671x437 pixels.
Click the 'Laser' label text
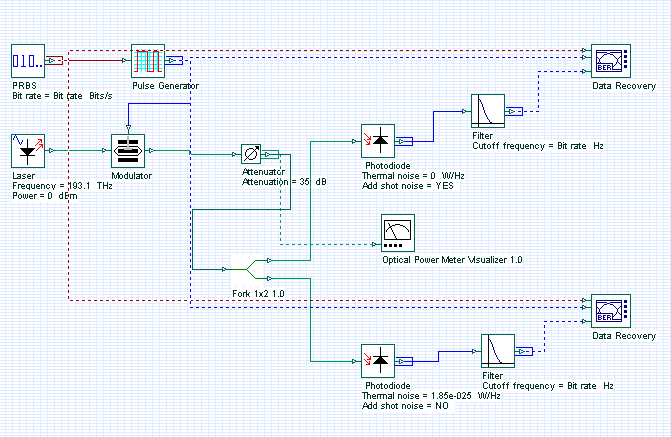24,175
